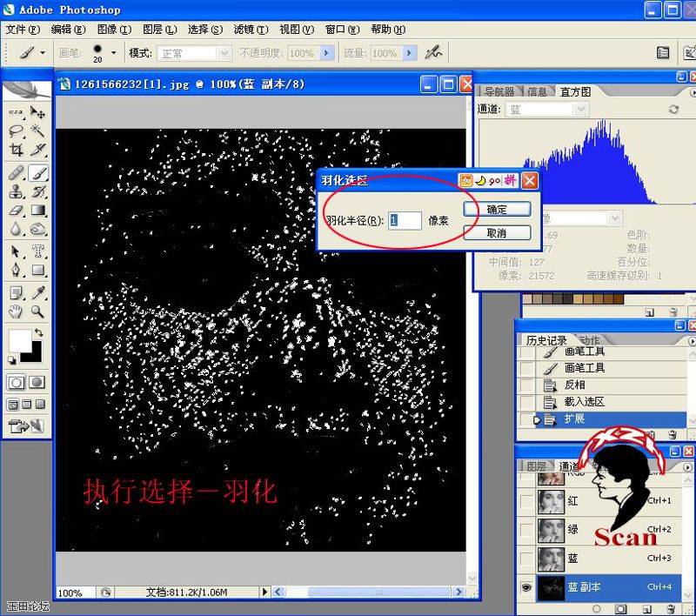Click Jump to ImageReady icon

click(x=26, y=426)
